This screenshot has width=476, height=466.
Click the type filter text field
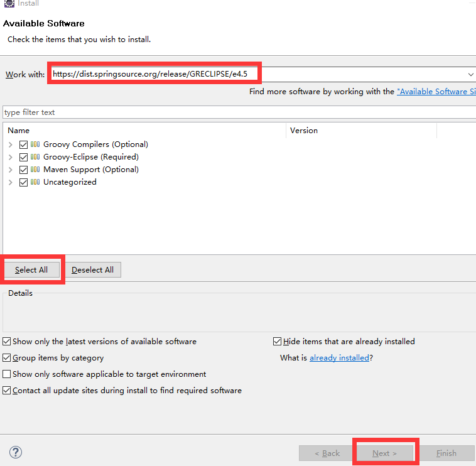[x=239, y=112]
